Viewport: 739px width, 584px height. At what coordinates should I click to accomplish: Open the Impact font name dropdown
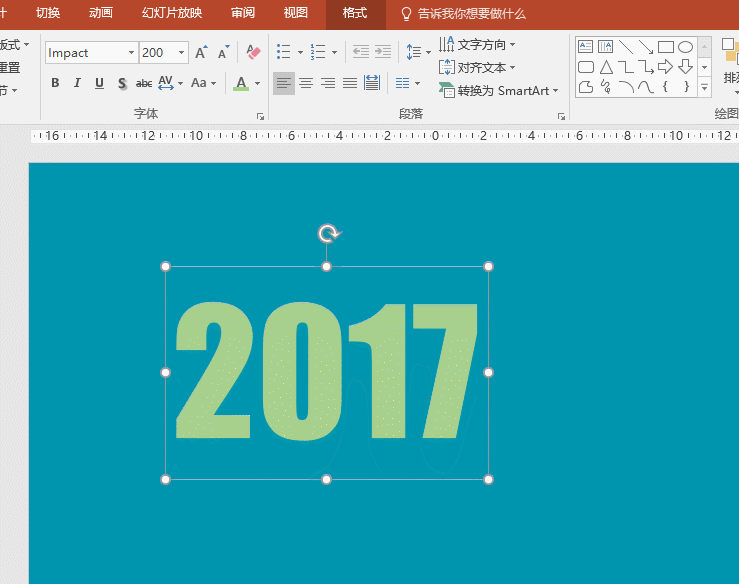tap(131, 53)
